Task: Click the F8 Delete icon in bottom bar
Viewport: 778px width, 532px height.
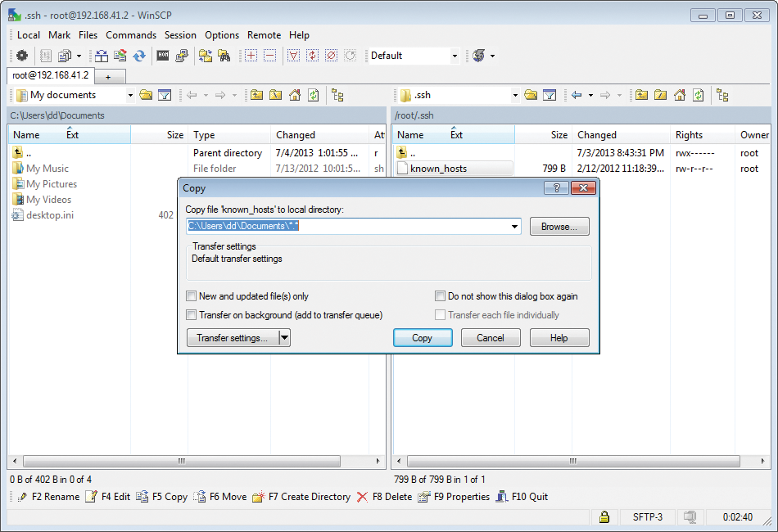Action: click(x=363, y=497)
